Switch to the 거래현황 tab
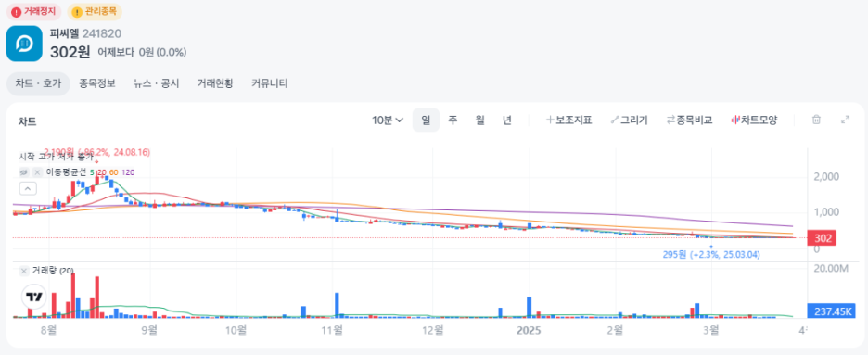This screenshot has width=868, height=355. (215, 84)
